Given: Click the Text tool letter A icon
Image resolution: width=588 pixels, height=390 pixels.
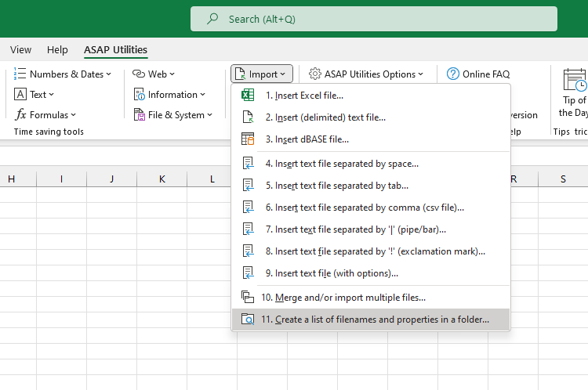Looking at the screenshot, I should (20, 95).
